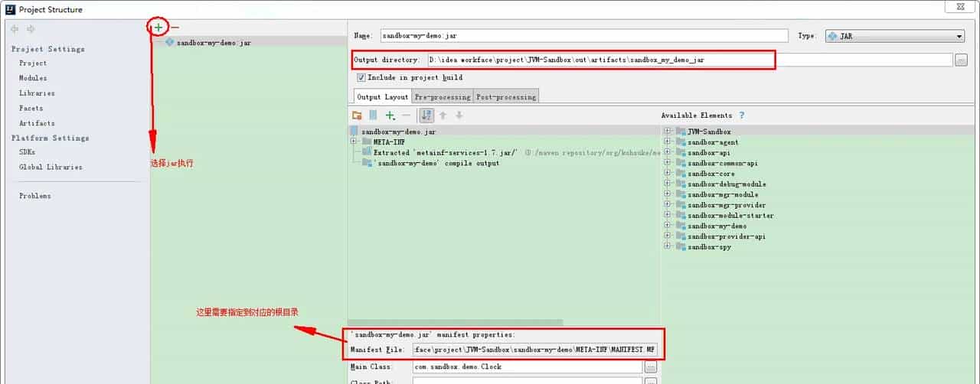Expand the META-INF tree node
The image size is (980, 384).
tap(354, 142)
